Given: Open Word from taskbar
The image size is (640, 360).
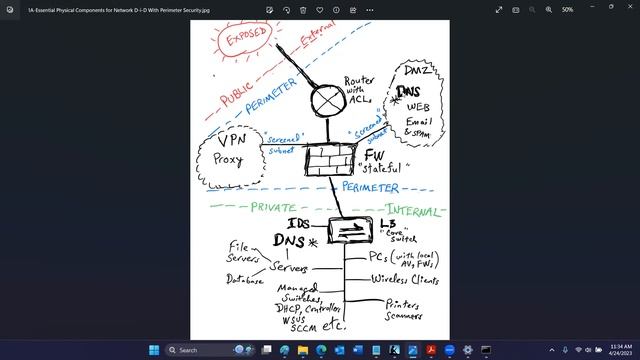Looking at the screenshot, I should 358,350.
